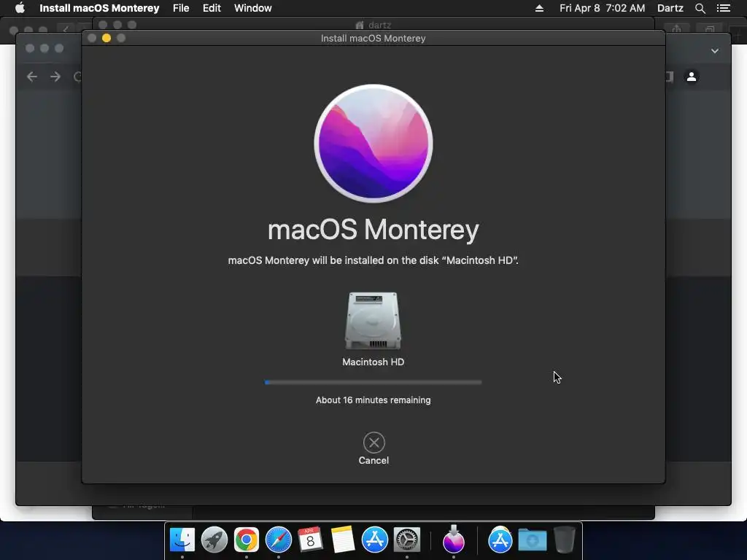Click Install macOS Monterey icon in Dock
Image resolution: width=747 pixels, height=560 pixels.
coord(454,539)
